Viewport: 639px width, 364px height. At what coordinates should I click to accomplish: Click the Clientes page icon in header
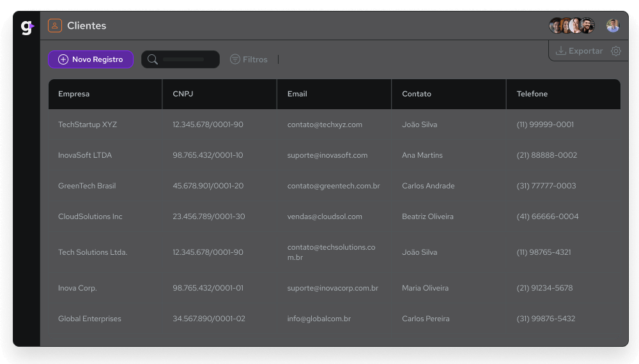coord(55,26)
